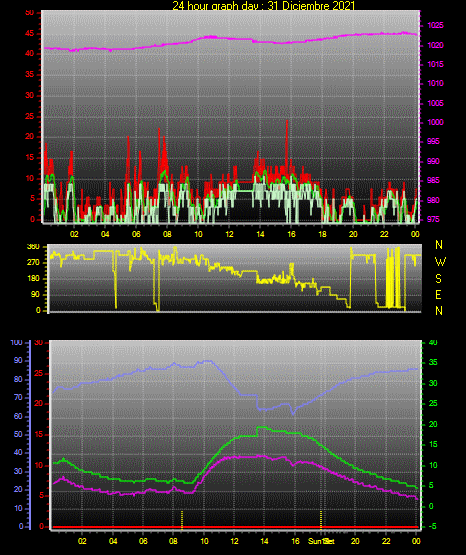
Task: Click the 22 hour label on bottom graph
Action: tap(386, 541)
